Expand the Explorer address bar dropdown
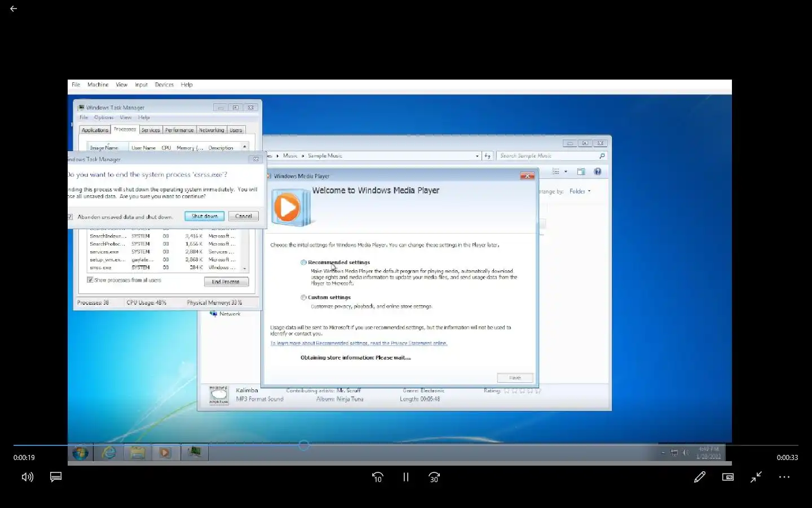 tap(477, 156)
